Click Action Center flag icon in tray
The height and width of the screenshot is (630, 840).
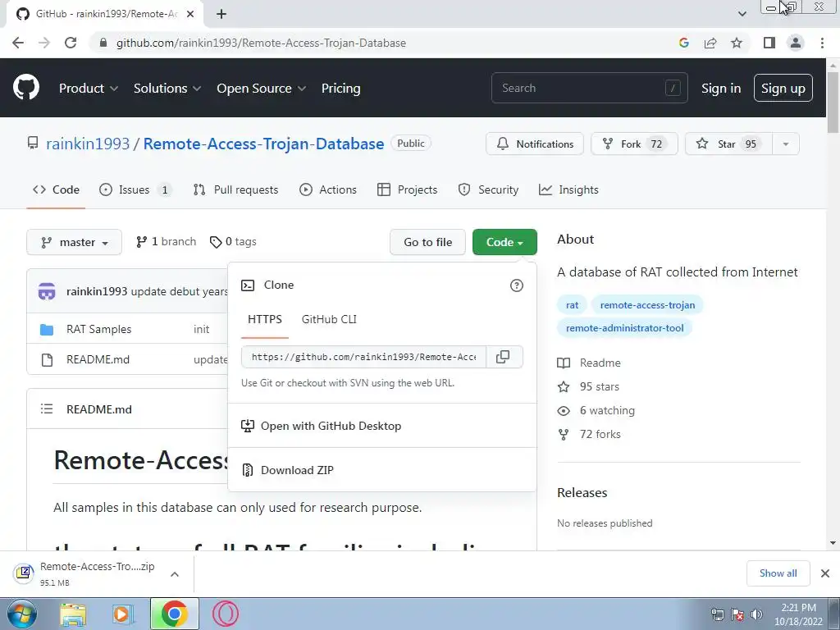737,614
